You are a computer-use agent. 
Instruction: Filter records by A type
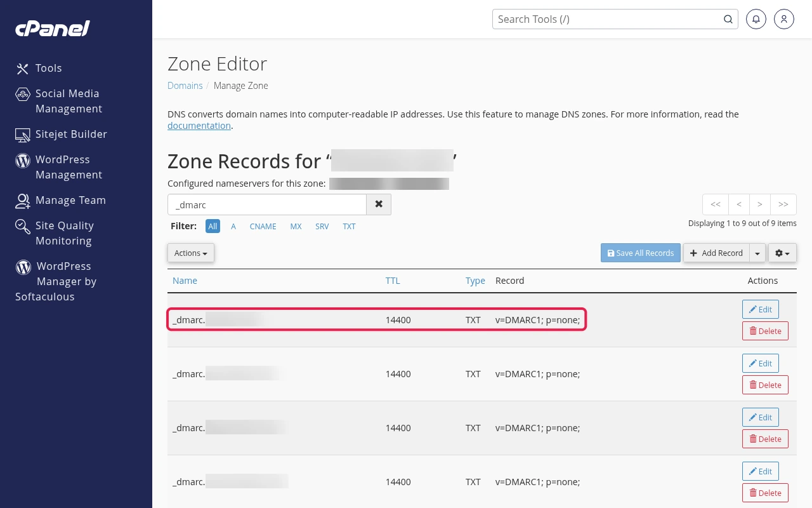(x=233, y=226)
